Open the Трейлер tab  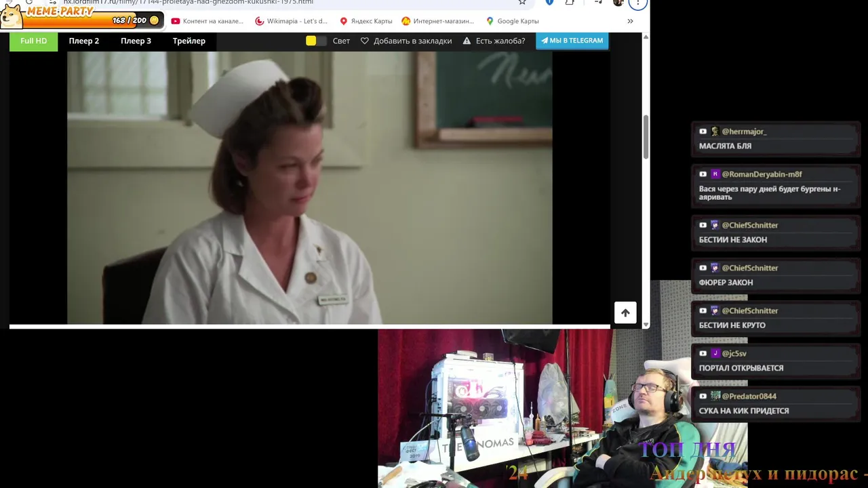(189, 41)
